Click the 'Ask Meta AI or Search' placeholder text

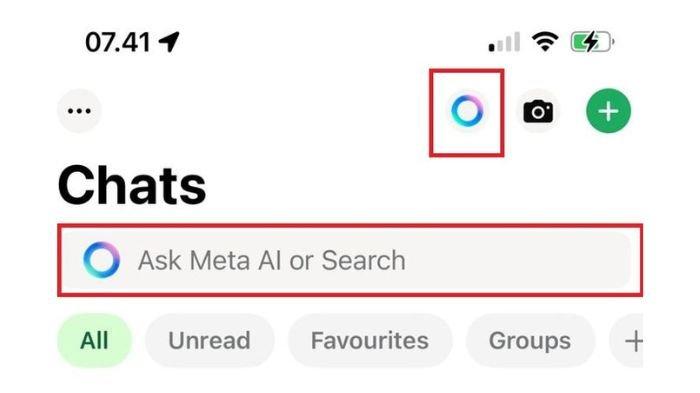point(272,260)
